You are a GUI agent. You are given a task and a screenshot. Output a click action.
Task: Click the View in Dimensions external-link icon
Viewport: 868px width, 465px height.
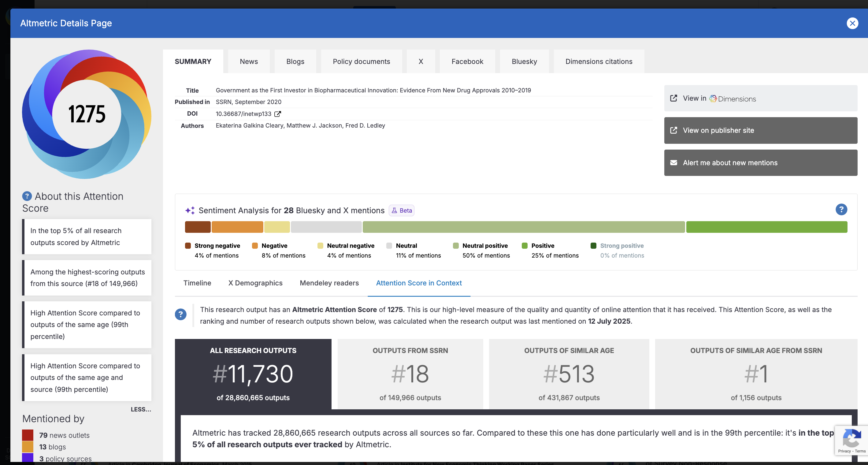tap(673, 98)
